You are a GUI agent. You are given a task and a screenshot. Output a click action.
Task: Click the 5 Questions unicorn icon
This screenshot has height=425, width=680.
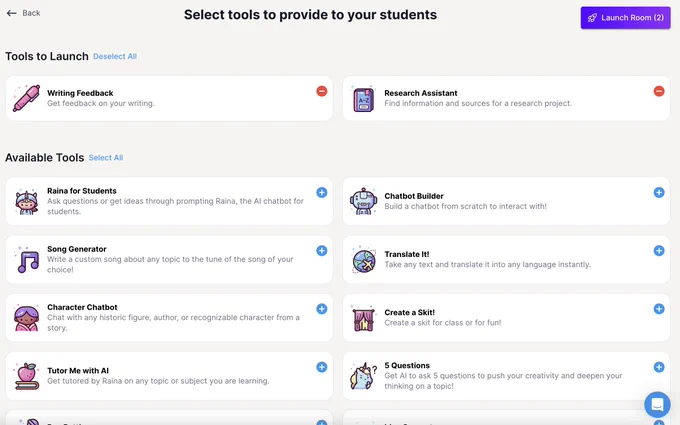pyautogui.click(x=363, y=376)
